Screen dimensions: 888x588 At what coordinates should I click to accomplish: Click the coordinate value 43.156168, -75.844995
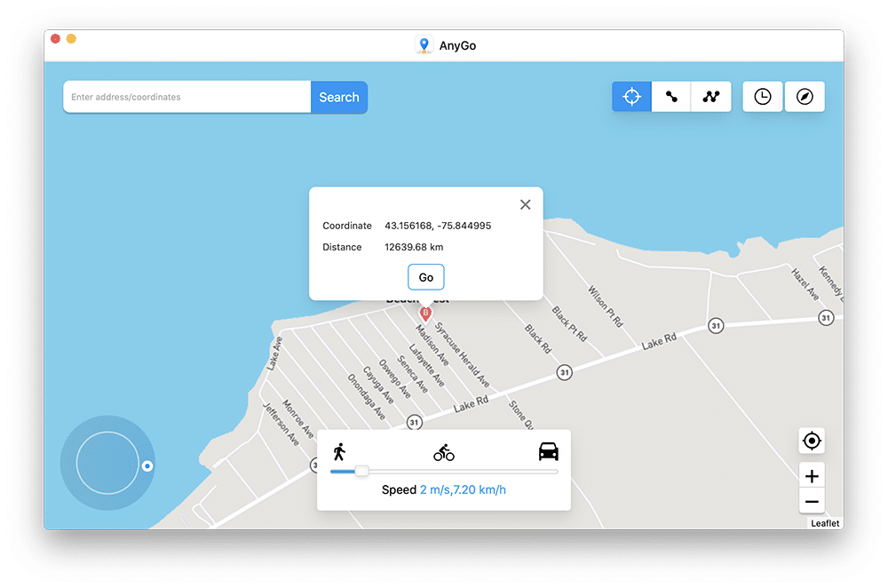[x=438, y=226]
